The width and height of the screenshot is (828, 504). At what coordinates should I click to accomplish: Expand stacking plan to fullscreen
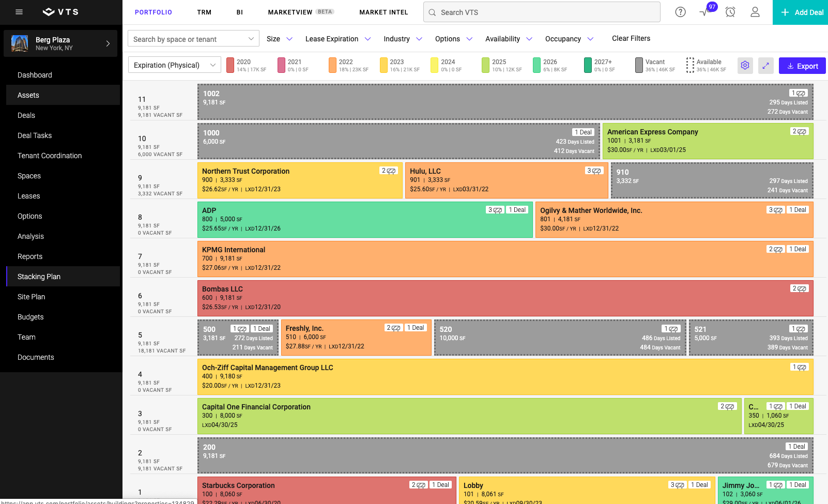click(x=765, y=66)
